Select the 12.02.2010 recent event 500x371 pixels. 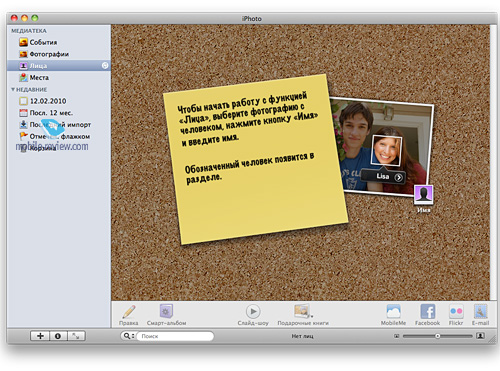tap(43, 101)
